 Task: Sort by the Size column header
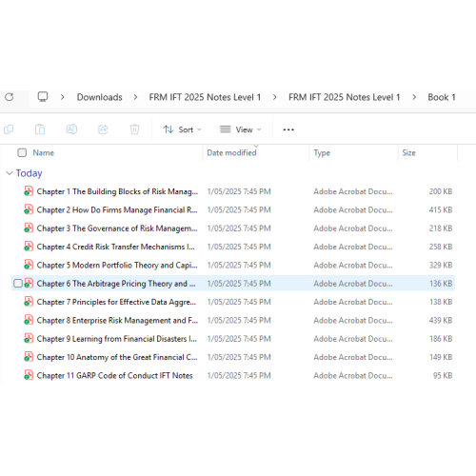pos(408,152)
